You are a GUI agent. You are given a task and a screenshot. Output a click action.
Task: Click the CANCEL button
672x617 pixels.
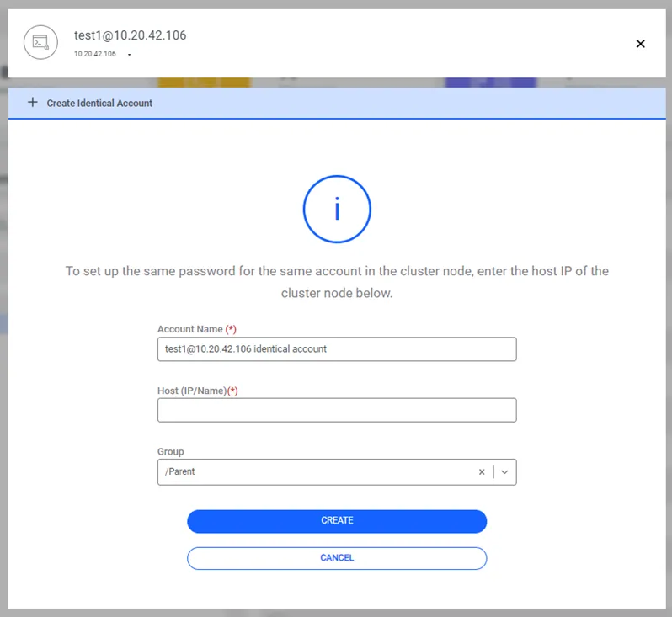(337, 558)
